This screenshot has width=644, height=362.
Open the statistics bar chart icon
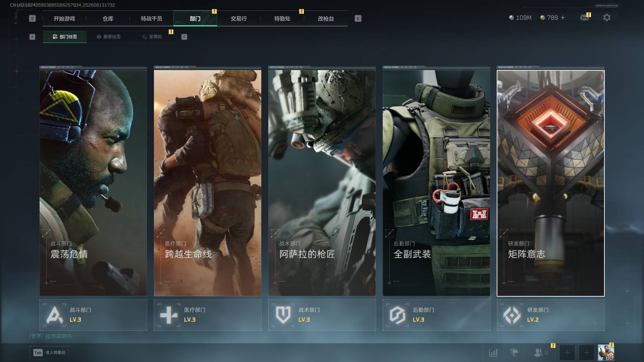tap(493, 353)
